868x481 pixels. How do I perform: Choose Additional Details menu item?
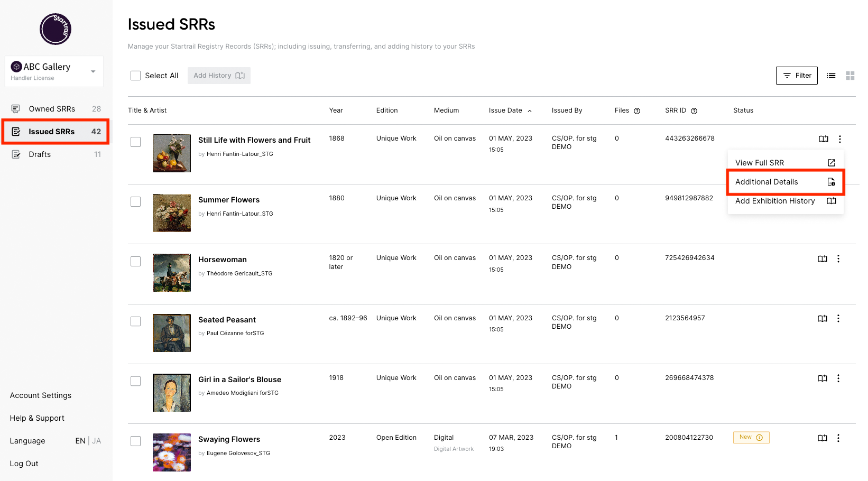(786, 182)
